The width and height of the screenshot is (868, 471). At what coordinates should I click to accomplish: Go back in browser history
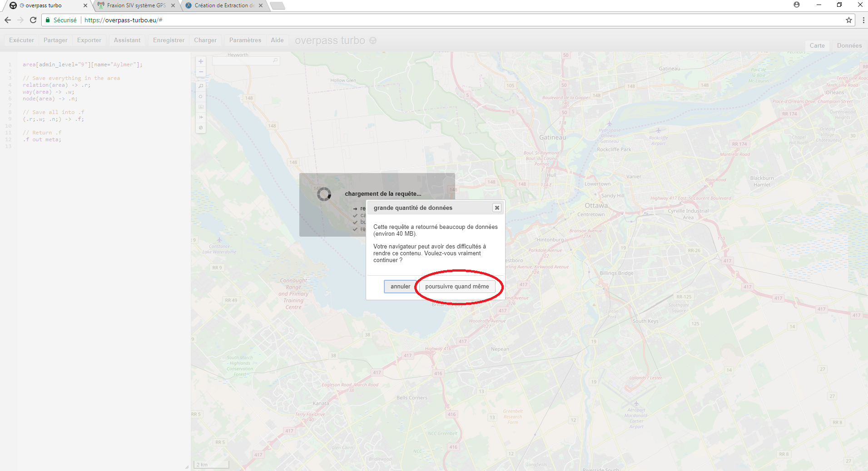[8, 20]
